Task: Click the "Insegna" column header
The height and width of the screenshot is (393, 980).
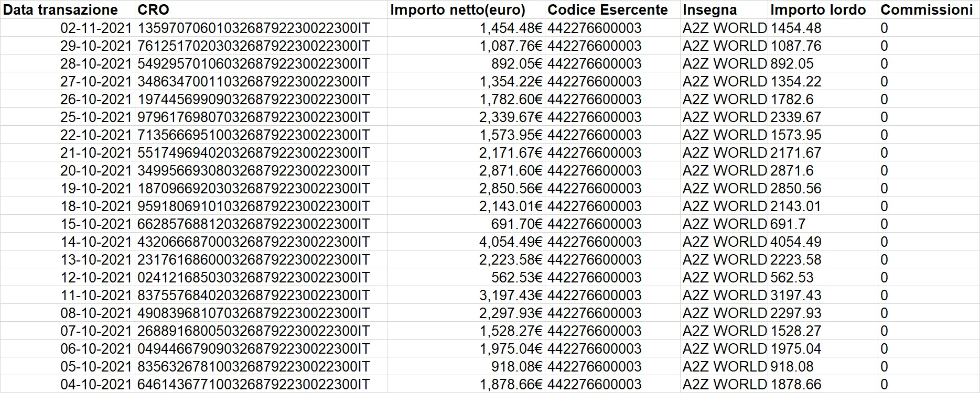Action: tap(709, 10)
